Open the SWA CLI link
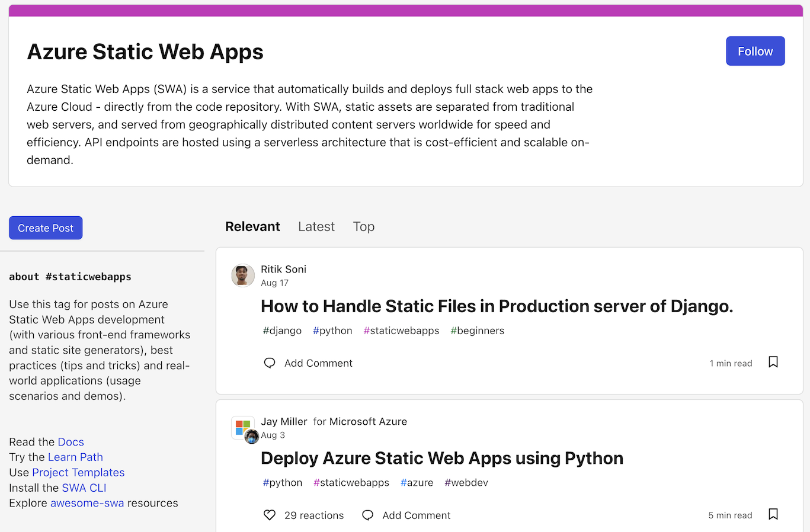 pos(84,488)
